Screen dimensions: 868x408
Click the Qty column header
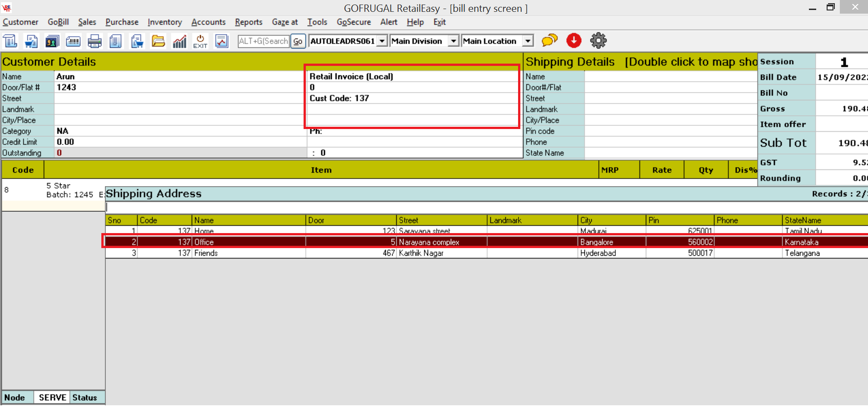point(706,170)
